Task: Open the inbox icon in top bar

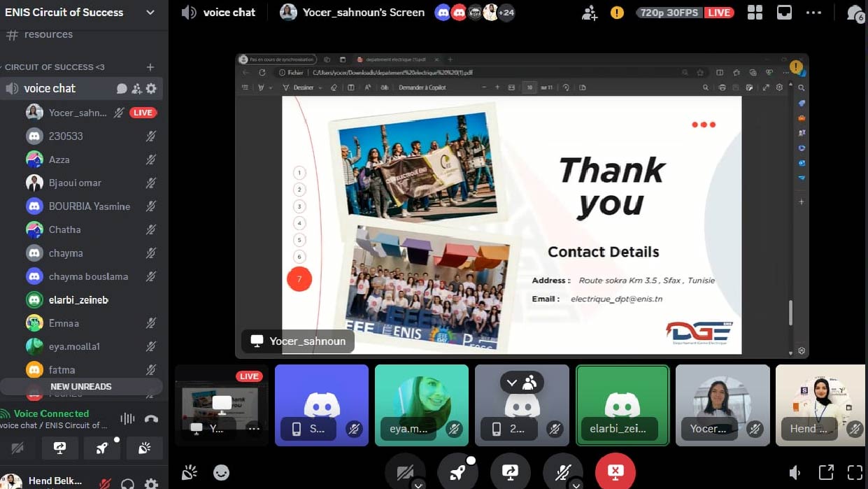Action: [x=784, y=13]
